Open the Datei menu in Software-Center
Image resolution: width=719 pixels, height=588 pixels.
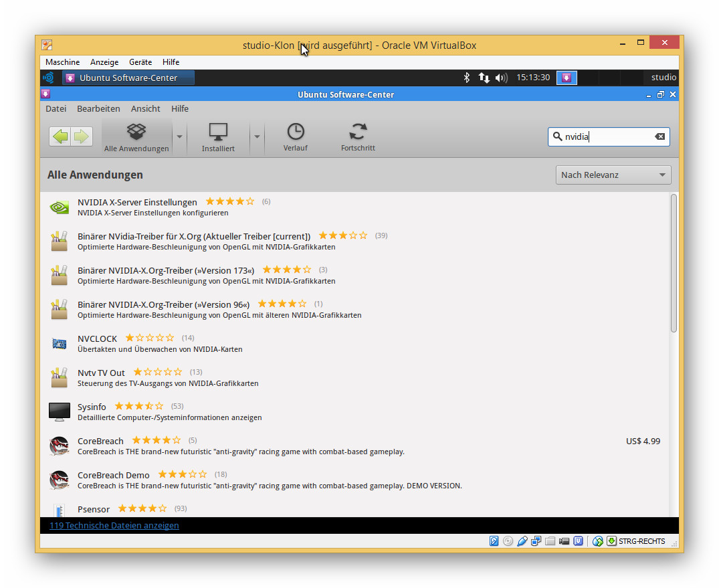[56, 108]
